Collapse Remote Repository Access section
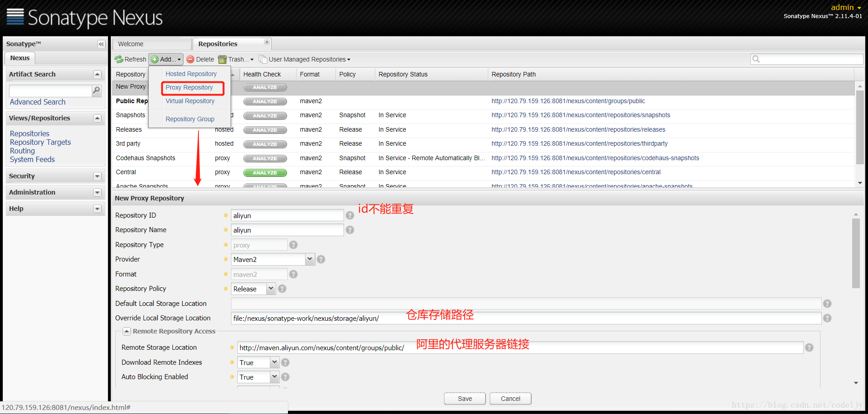Image resolution: width=868 pixels, height=414 pixels. click(127, 331)
